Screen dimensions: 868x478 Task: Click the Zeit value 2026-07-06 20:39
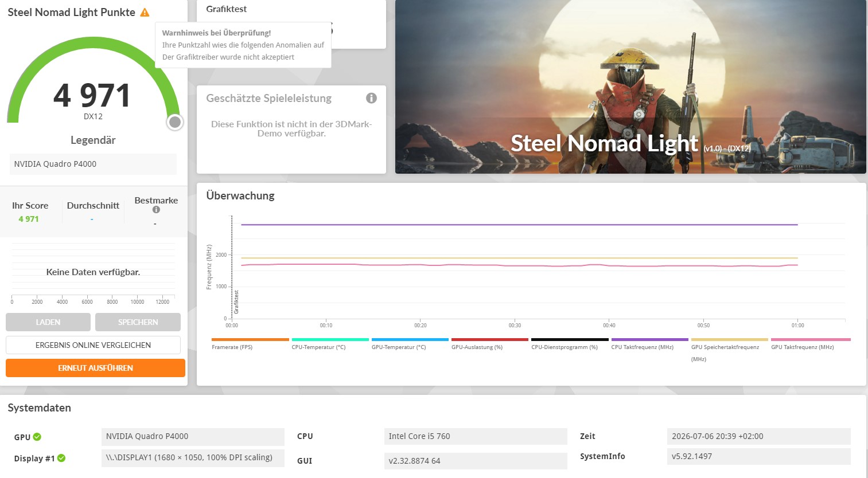(758, 437)
